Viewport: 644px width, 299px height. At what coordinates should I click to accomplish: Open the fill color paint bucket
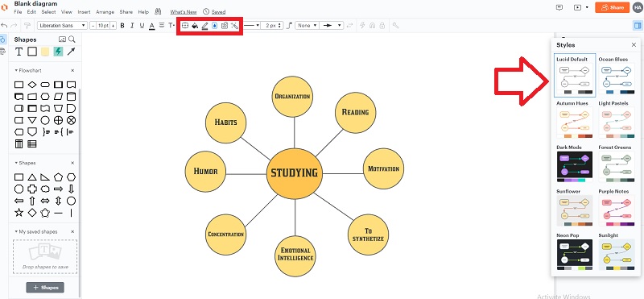point(195,26)
